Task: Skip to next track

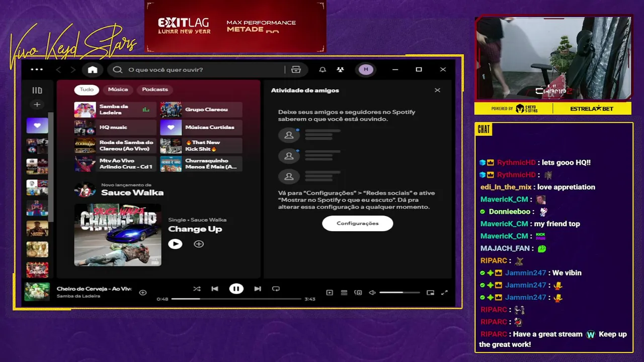Action: 258,289
